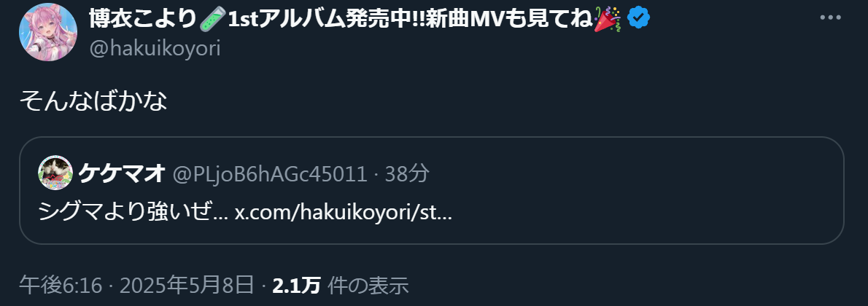868x306 pixels.
Task: Click the 2025年5月8日 date text
Action: (x=187, y=286)
